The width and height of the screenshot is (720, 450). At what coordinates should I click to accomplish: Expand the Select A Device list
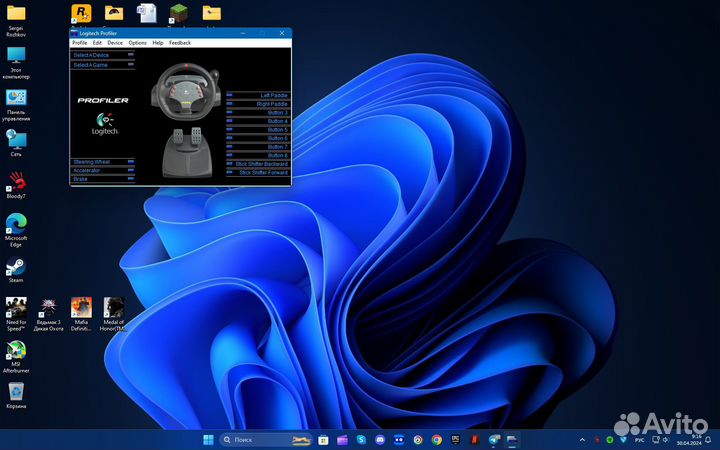click(102, 56)
